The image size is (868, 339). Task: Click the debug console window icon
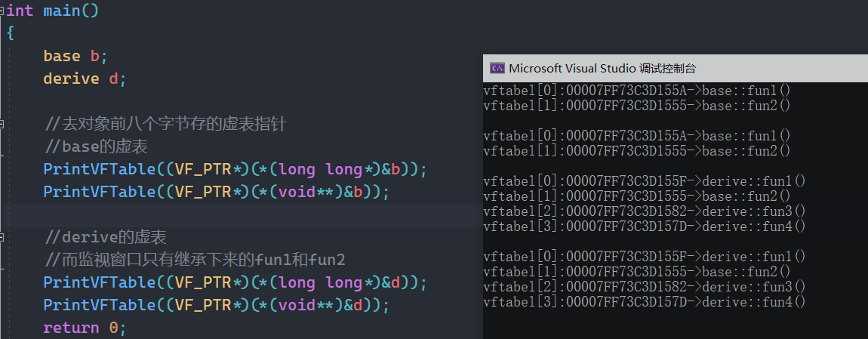pyautogui.click(x=497, y=68)
